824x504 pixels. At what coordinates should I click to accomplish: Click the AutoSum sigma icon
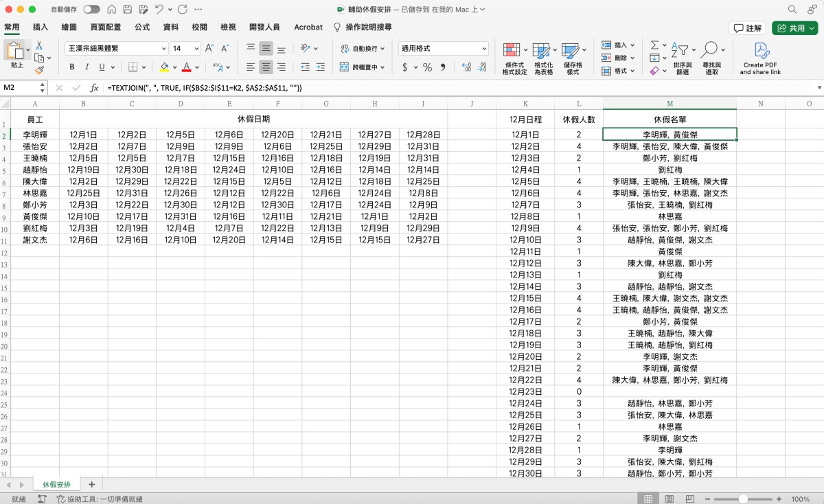click(x=654, y=45)
